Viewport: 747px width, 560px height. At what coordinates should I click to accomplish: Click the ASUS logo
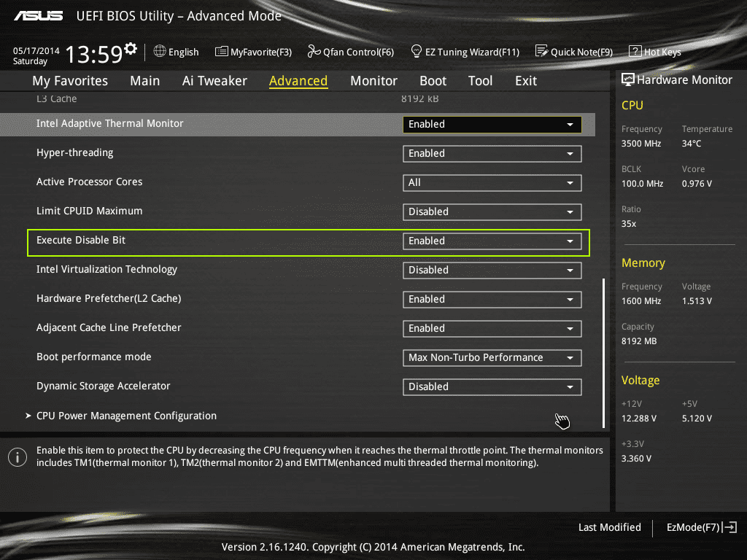pyautogui.click(x=38, y=16)
